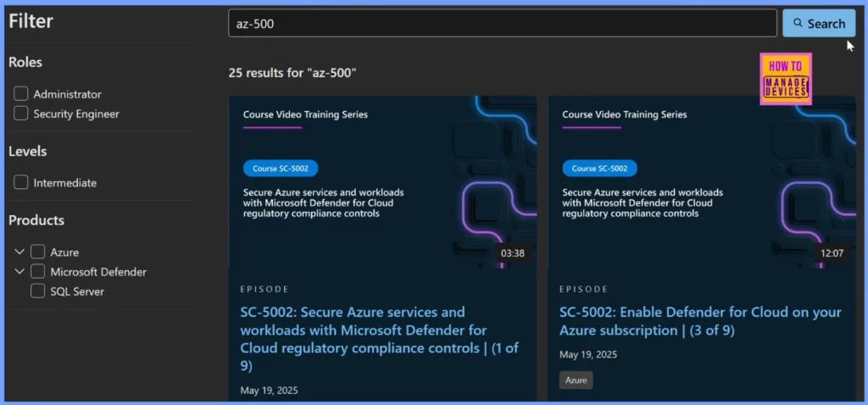Play the video thumbnail with duration 12:07
The width and height of the screenshot is (868, 405).
click(702, 182)
